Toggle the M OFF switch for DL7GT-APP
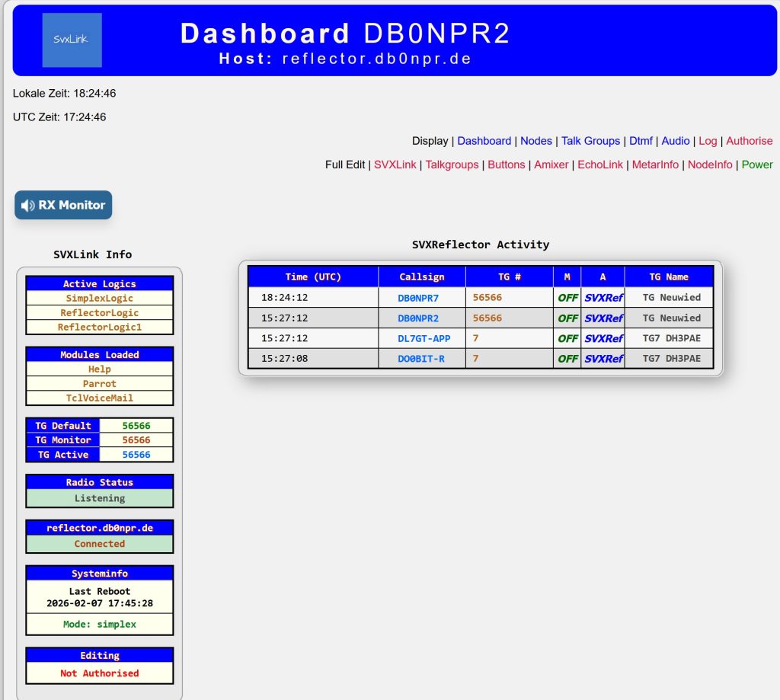 pyautogui.click(x=567, y=337)
